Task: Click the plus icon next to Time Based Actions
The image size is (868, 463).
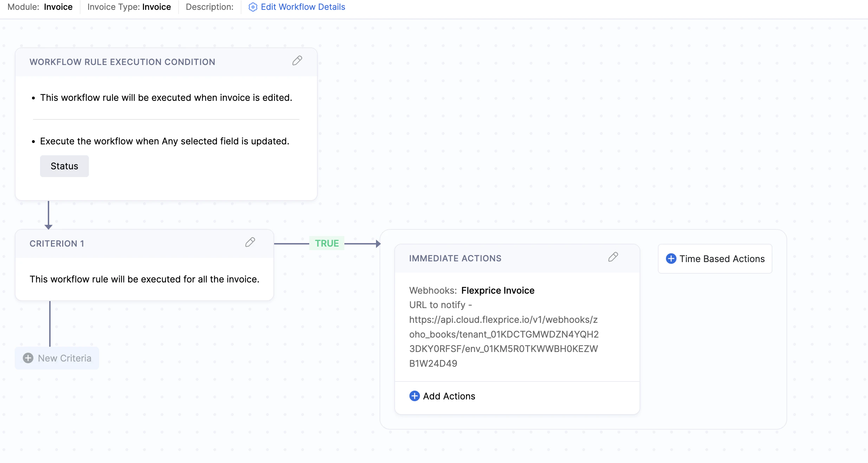Action: (671, 259)
